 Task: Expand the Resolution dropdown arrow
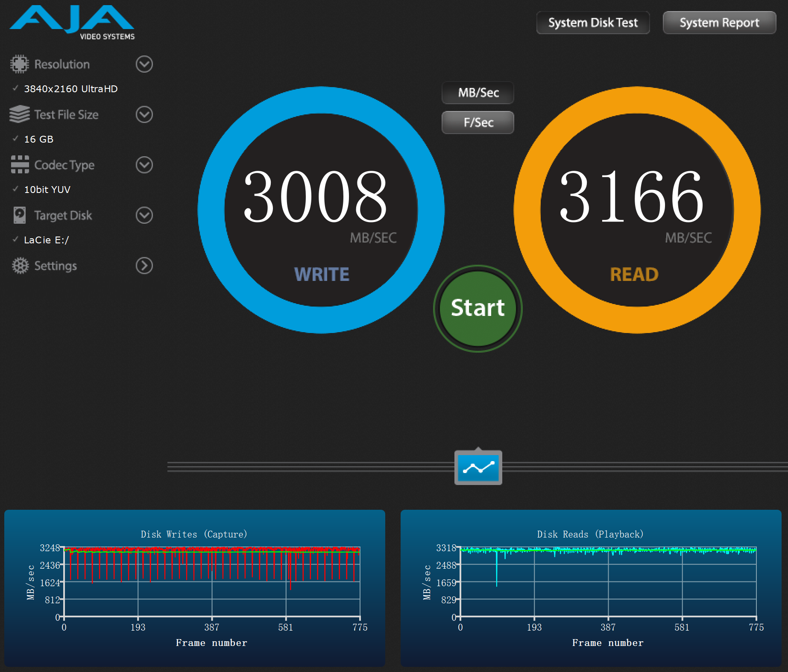coord(144,64)
